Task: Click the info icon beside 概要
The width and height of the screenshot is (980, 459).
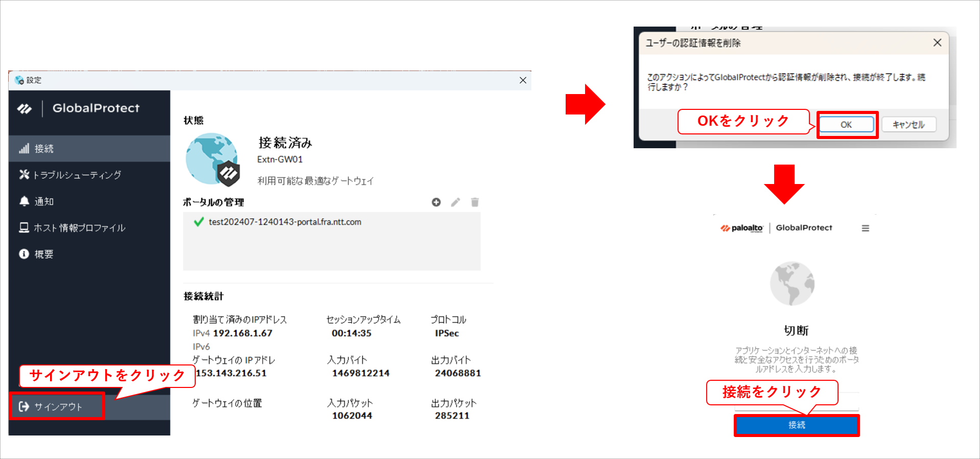Action: [x=24, y=254]
